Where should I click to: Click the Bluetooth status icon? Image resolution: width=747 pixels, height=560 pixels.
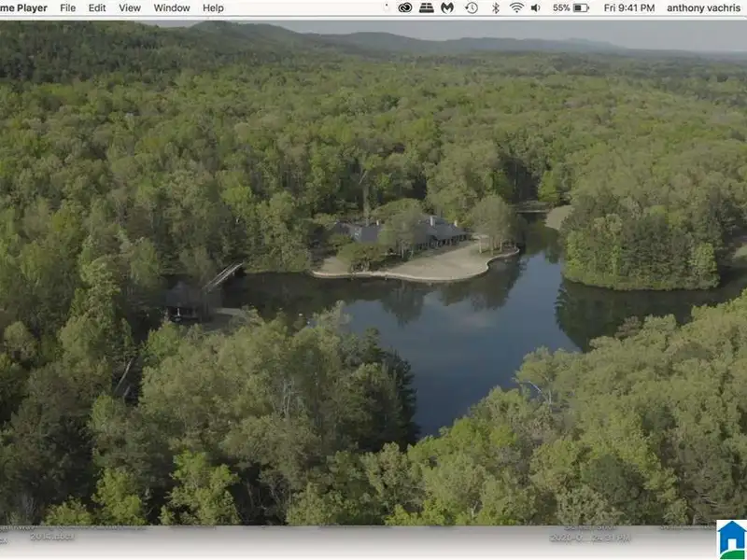495,7
